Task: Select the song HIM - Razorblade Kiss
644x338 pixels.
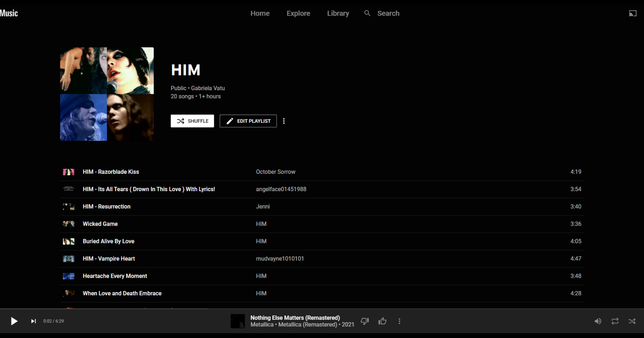Action: pyautogui.click(x=111, y=172)
